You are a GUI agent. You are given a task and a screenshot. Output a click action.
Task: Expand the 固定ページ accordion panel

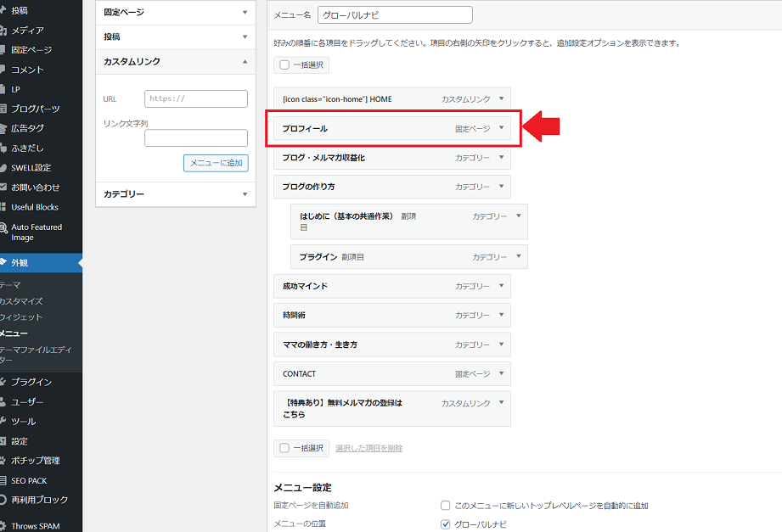click(x=176, y=13)
